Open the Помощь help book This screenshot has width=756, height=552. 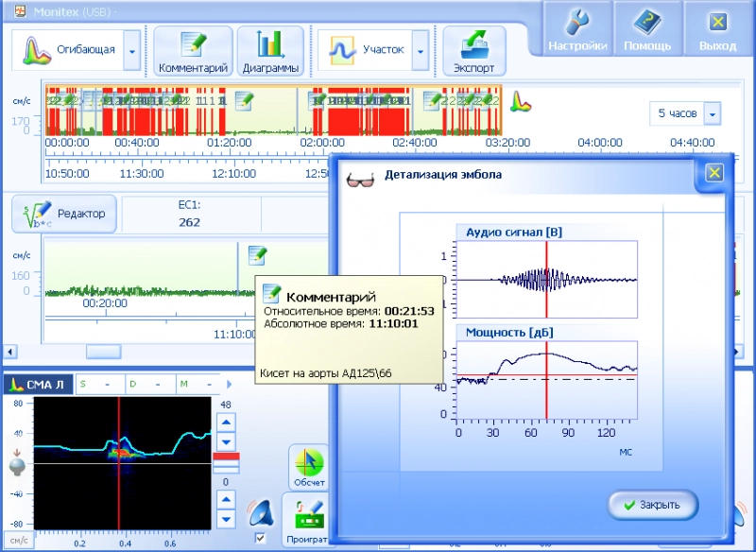click(647, 28)
